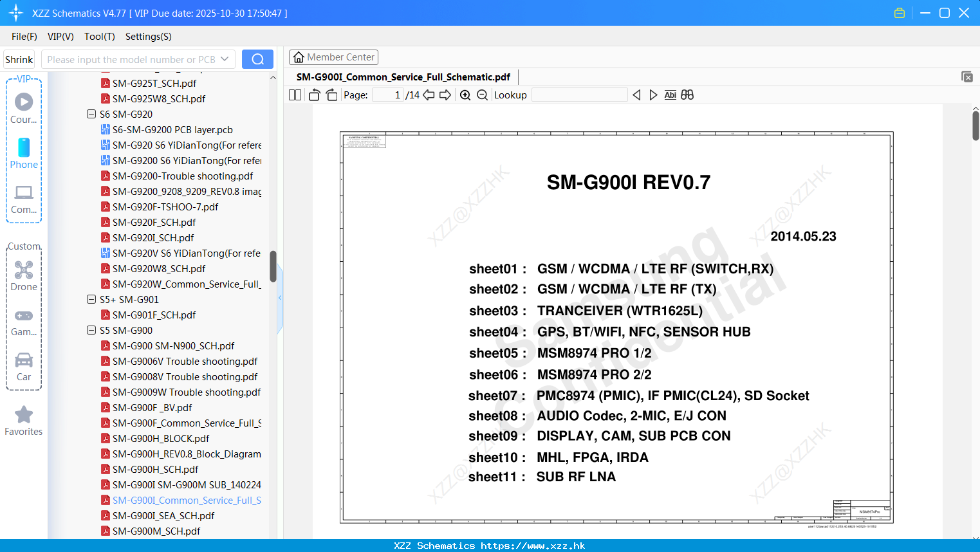Select SM-G900I_Common_Service_Full_Schematic.pdf tab
Image resolution: width=980 pixels, height=552 pixels.
pyautogui.click(x=403, y=77)
